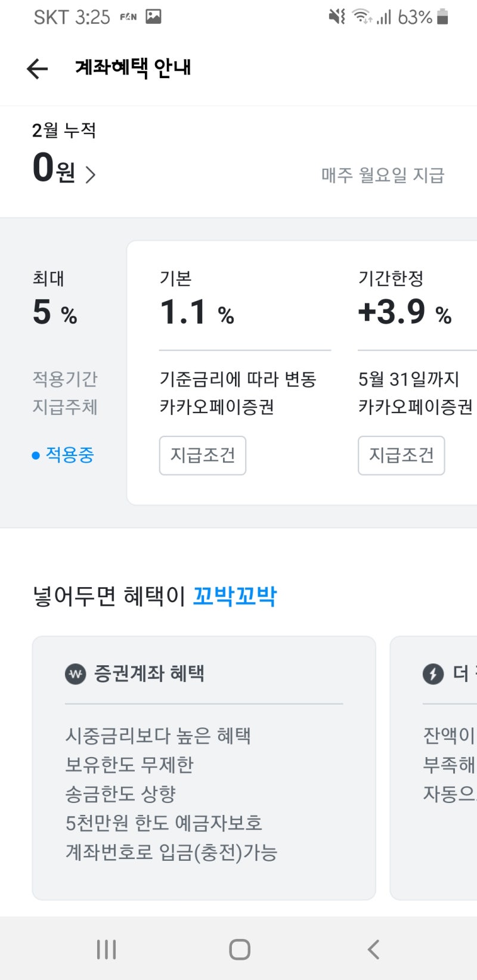Tap the gallery notification icon in status bar
This screenshot has height=980, width=477.
coord(153,17)
